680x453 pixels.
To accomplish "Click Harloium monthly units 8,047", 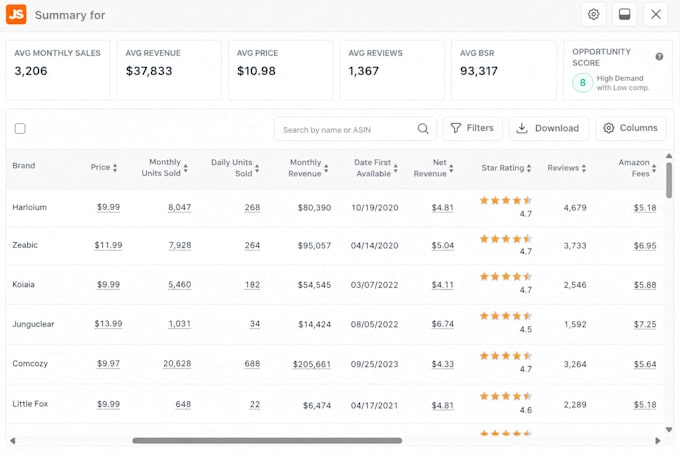I will (x=180, y=208).
